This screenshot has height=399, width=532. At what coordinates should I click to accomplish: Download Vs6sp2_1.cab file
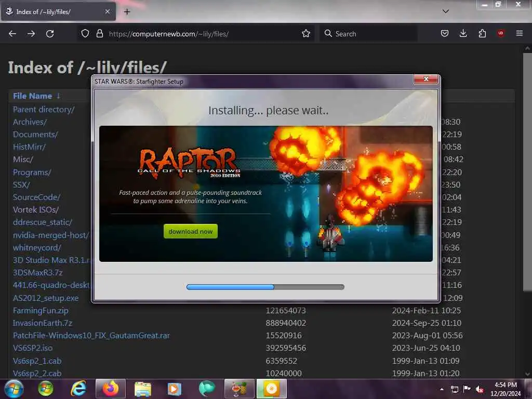[x=37, y=361]
